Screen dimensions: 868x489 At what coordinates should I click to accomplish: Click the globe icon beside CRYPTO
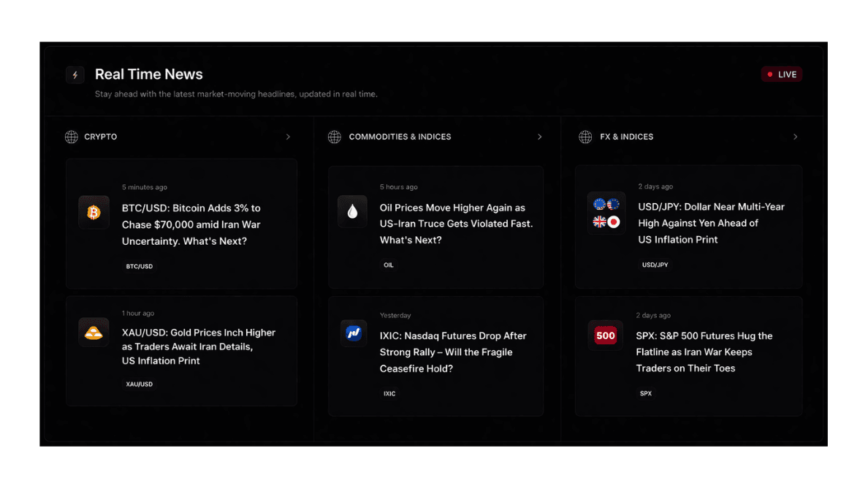pyautogui.click(x=72, y=137)
